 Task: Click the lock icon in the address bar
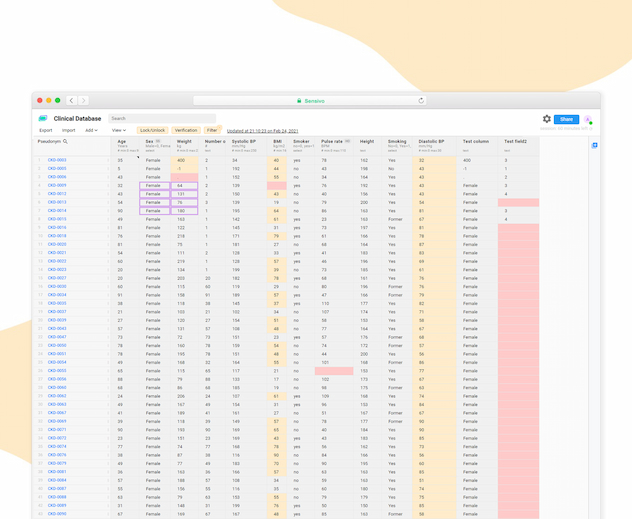pos(299,101)
